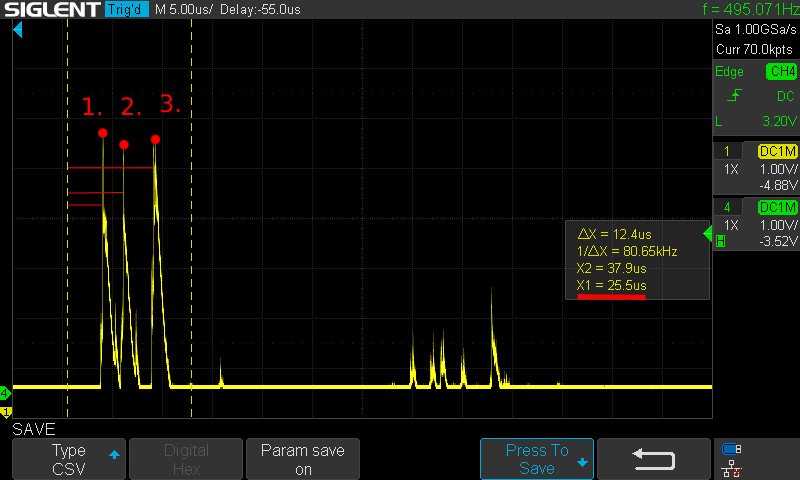Click the blue trigger position arrow marker
The height and width of the screenshot is (480, 800).
pos(18,30)
